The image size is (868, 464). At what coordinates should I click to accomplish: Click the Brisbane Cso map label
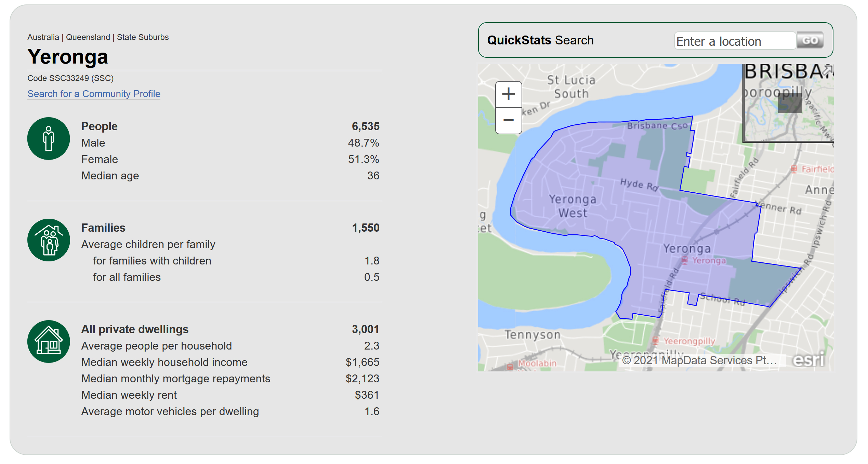(x=657, y=126)
